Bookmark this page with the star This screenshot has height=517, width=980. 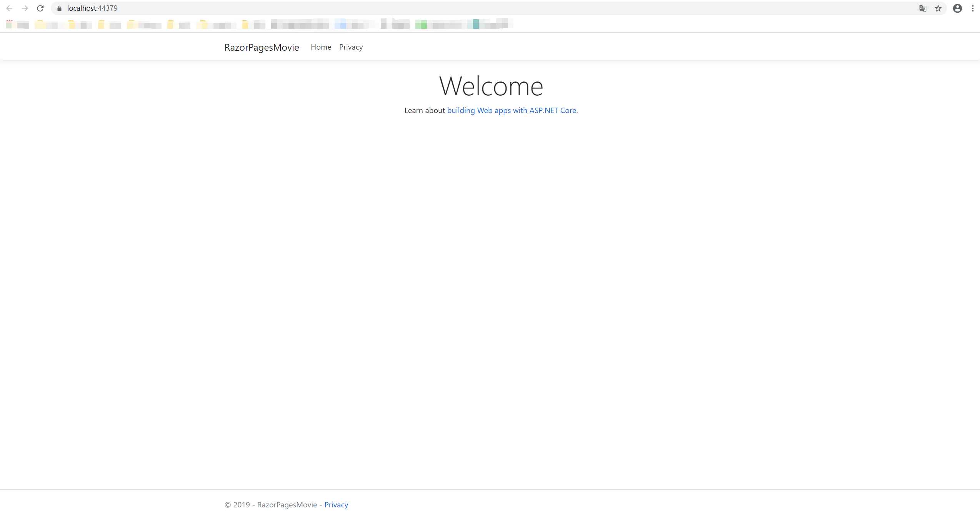(x=938, y=8)
